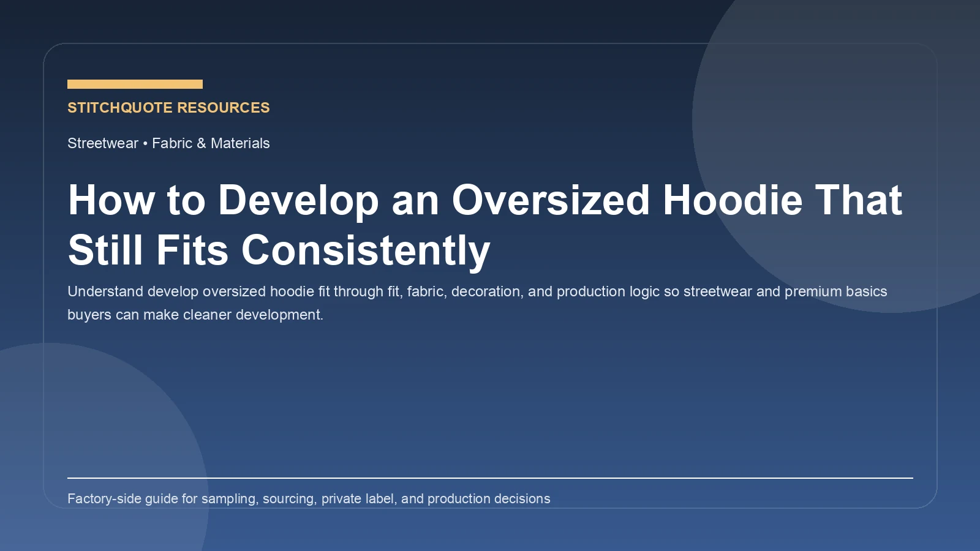This screenshot has height=551, width=980.
Task: Click the footer text about factory-side guide
Action: pos(309,498)
